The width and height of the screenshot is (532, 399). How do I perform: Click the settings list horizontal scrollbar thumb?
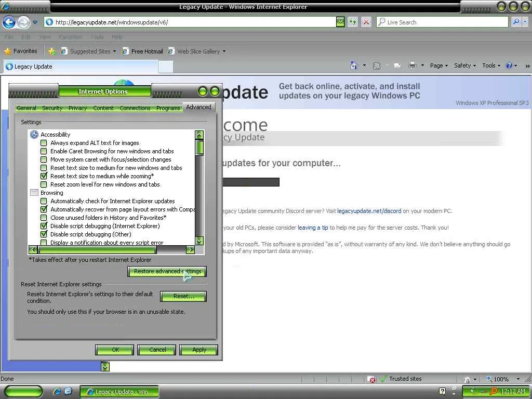click(97, 250)
